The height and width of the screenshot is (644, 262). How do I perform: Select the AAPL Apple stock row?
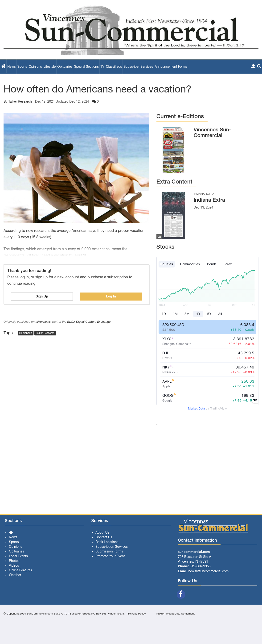[208, 384]
